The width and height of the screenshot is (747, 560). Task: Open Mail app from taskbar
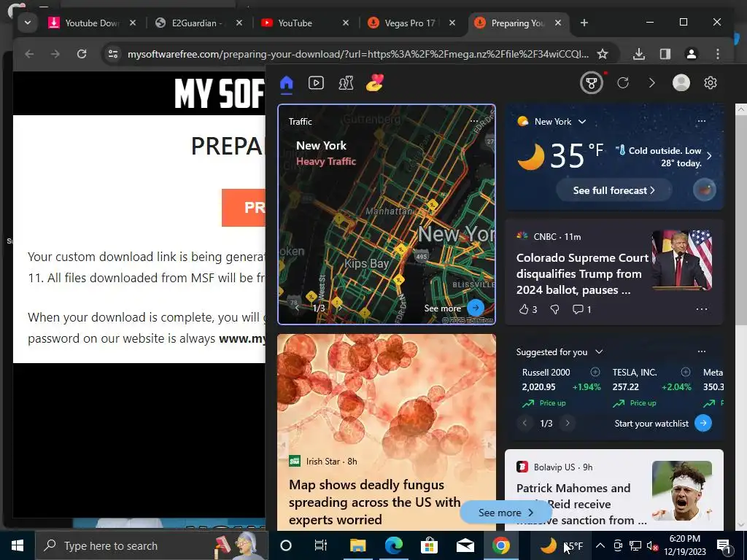465,545
